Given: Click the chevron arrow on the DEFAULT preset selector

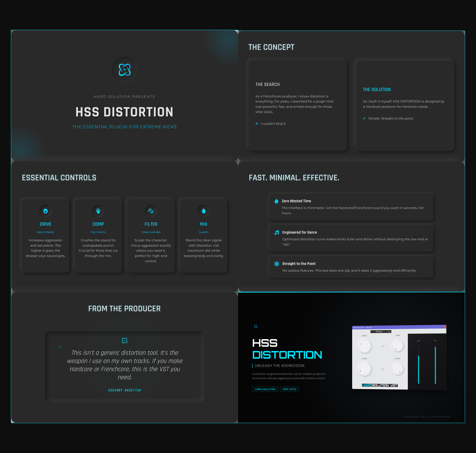Looking at the screenshot, I should click(389, 332).
